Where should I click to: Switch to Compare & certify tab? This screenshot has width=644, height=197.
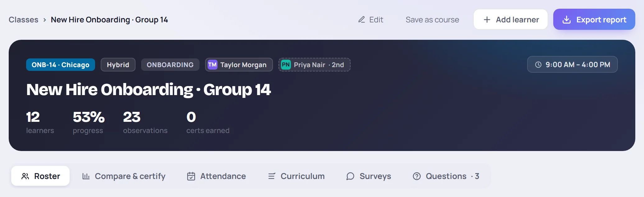coord(124,176)
